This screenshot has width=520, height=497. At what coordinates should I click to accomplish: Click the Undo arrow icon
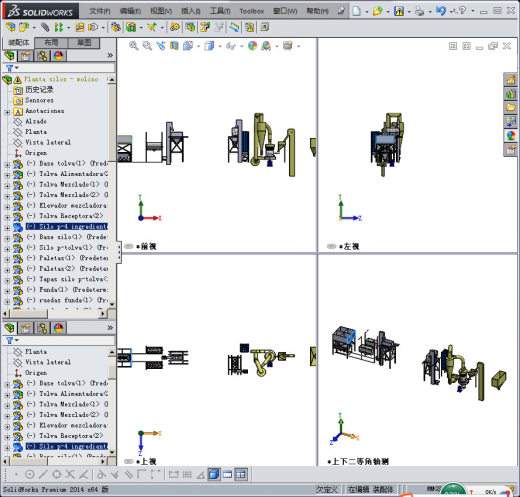(x=441, y=11)
